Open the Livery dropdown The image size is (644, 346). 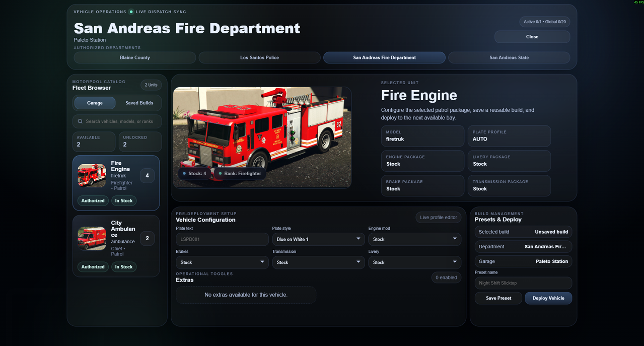coord(415,262)
